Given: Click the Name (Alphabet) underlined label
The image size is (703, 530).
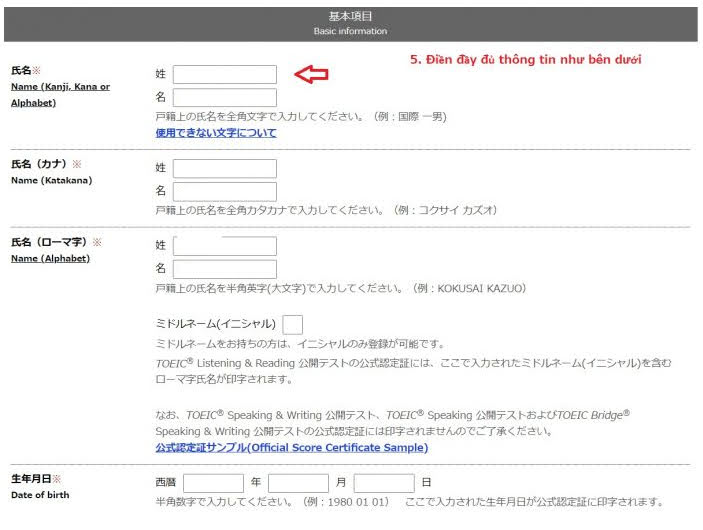Looking at the screenshot, I should tap(50, 258).
